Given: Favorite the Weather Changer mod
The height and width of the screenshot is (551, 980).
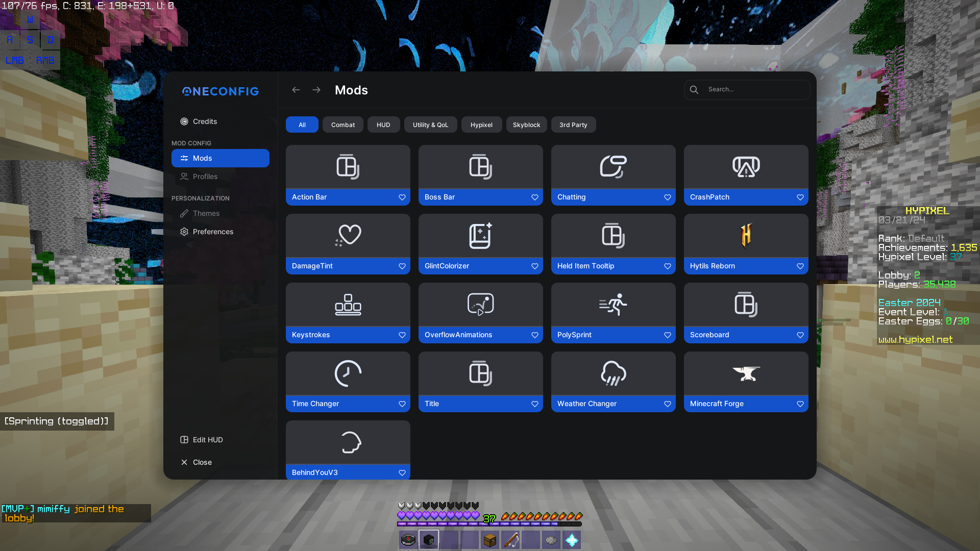Looking at the screenshot, I should tap(668, 404).
